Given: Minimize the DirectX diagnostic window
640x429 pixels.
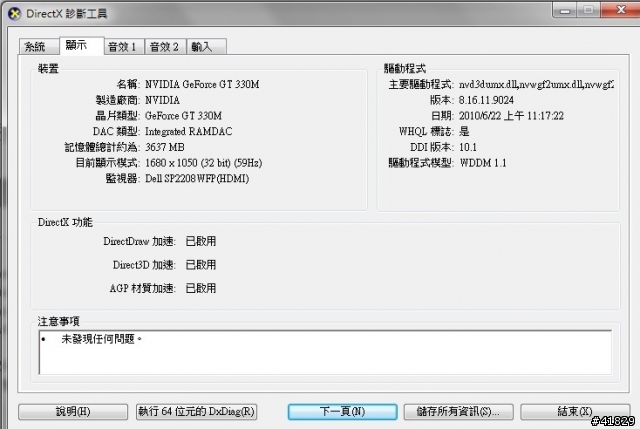Looking at the screenshot, I should click(565, 10).
